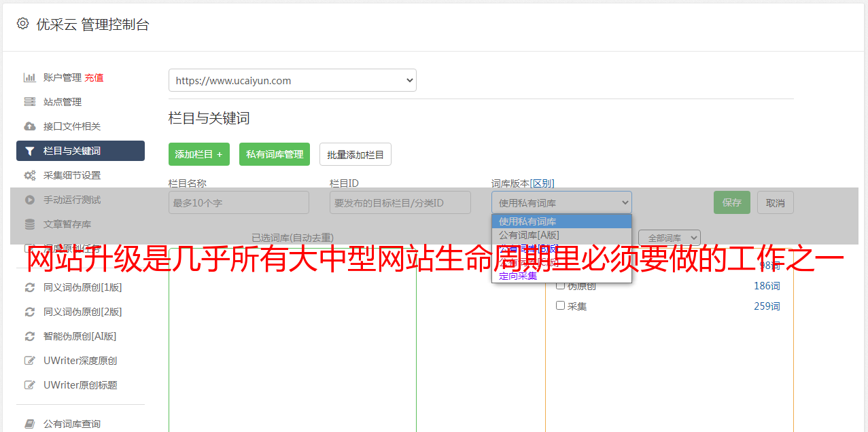Viewport: 868px width, 432px height.
Task: Open 采集细节设置 in the sidebar
Action: point(72,175)
